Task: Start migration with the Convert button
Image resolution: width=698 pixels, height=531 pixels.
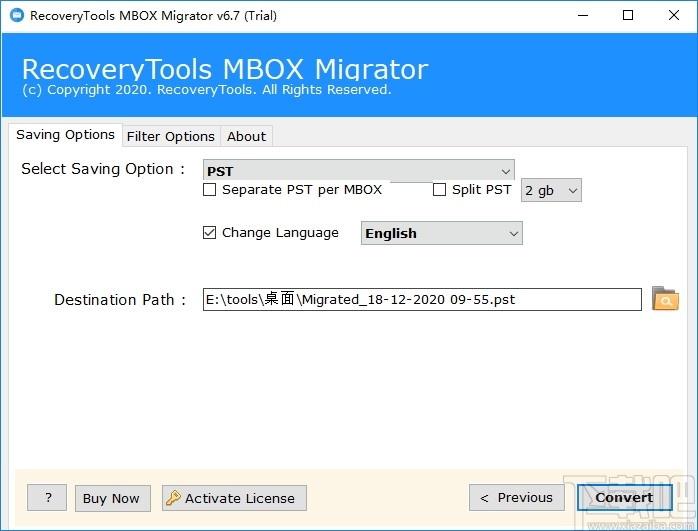Action: tap(625, 498)
